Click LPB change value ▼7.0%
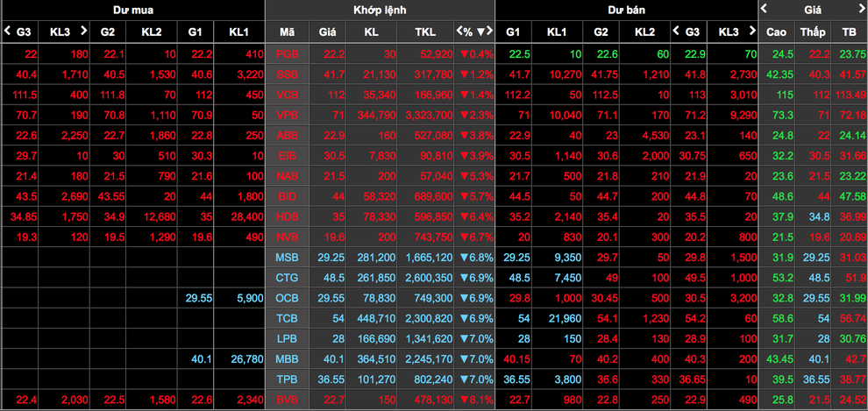 pos(476,338)
